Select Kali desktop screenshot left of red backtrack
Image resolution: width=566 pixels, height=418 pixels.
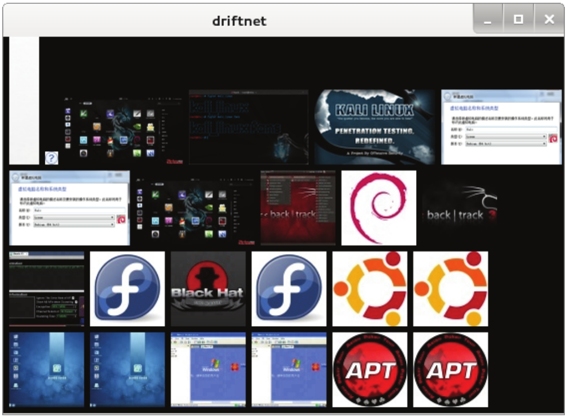(195, 212)
